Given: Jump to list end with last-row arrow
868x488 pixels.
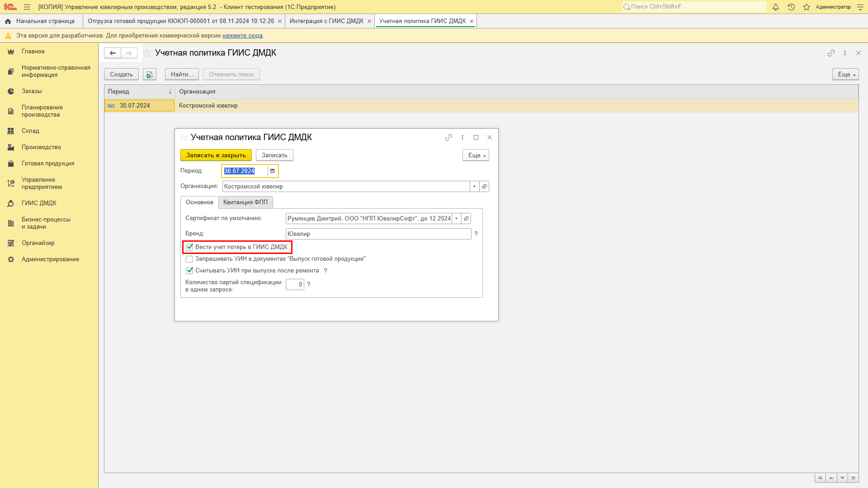Looking at the screenshot, I should tap(853, 478).
